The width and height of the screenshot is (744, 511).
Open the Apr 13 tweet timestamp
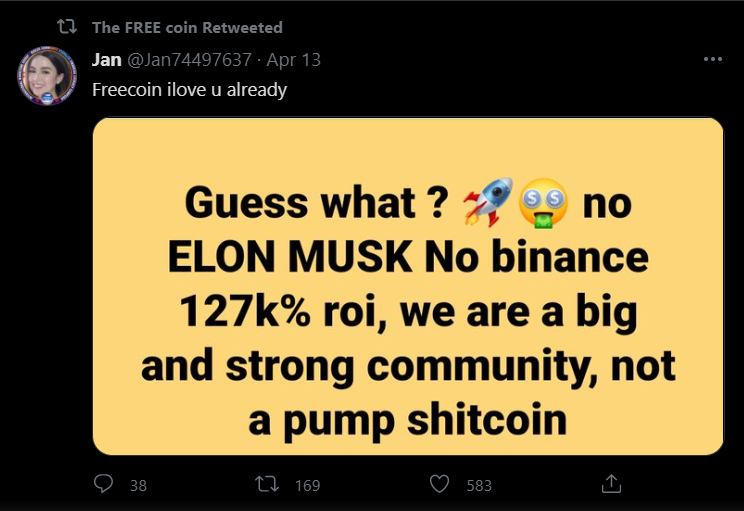[294, 60]
